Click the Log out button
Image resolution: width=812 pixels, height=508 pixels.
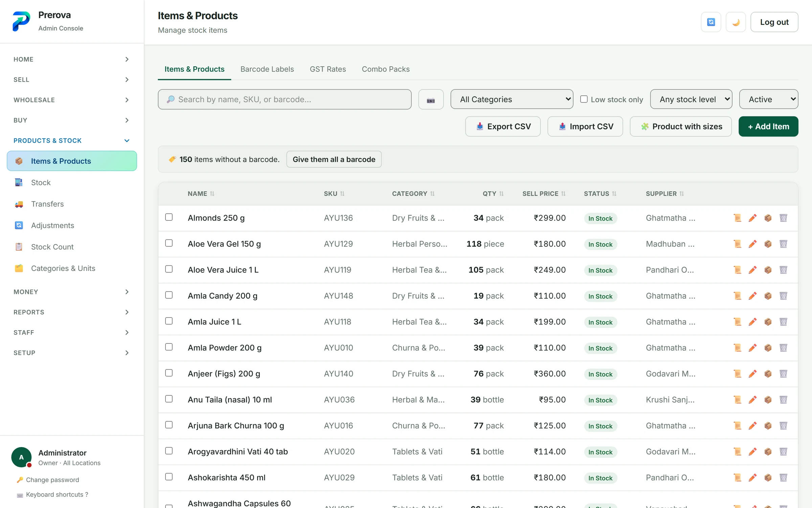(774, 22)
